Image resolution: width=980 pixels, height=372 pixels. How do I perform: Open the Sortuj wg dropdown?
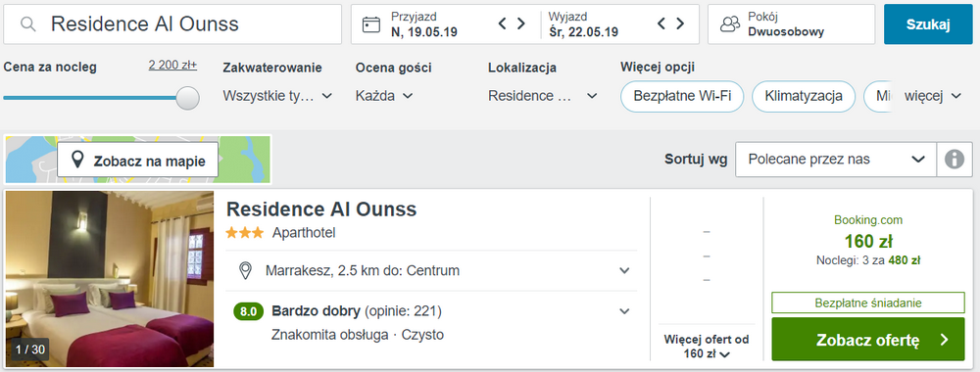pyautogui.click(x=836, y=160)
